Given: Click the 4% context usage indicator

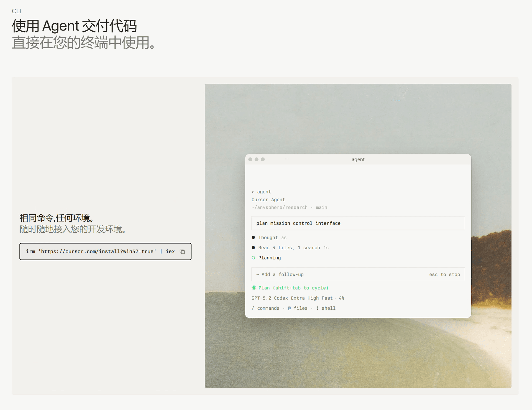Looking at the screenshot, I should point(342,298).
